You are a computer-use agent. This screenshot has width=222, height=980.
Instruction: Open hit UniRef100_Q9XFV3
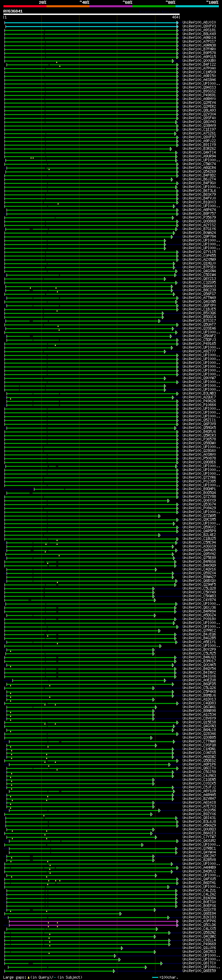pos(199,26)
